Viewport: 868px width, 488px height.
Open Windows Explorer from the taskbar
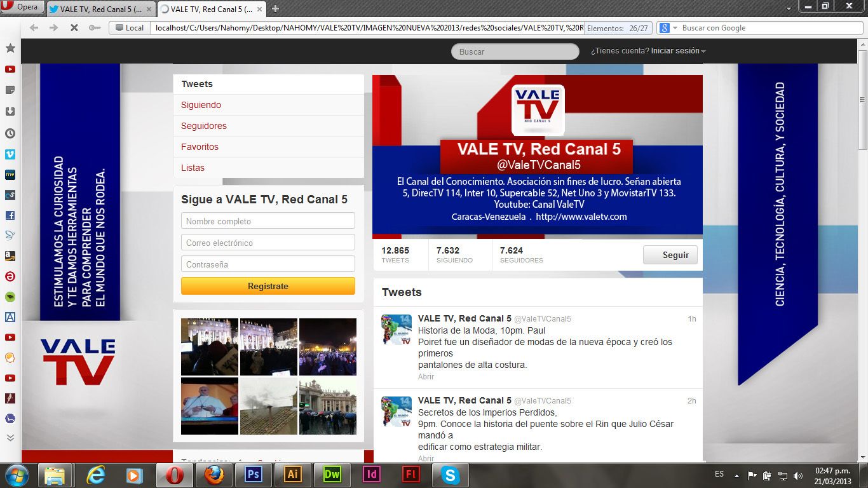point(55,475)
